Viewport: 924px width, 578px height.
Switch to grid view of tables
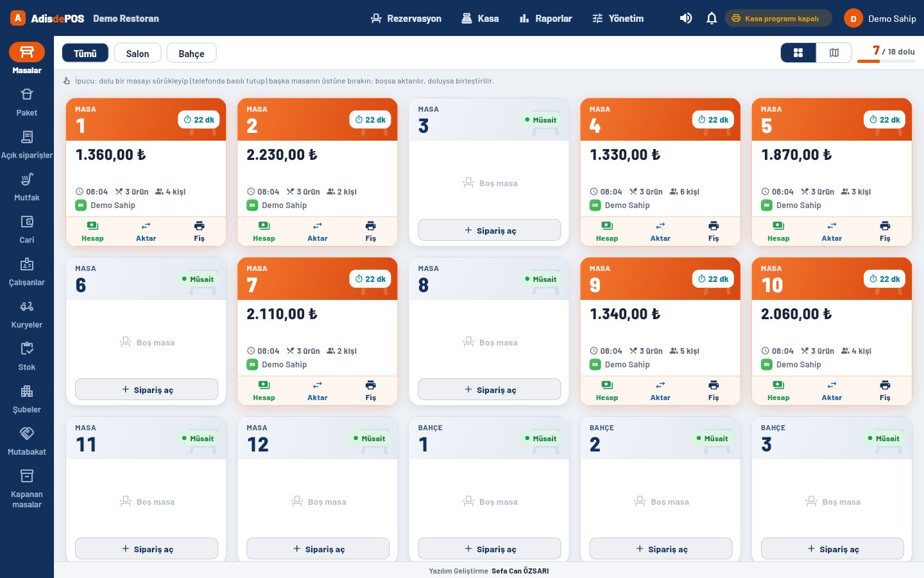[798, 53]
